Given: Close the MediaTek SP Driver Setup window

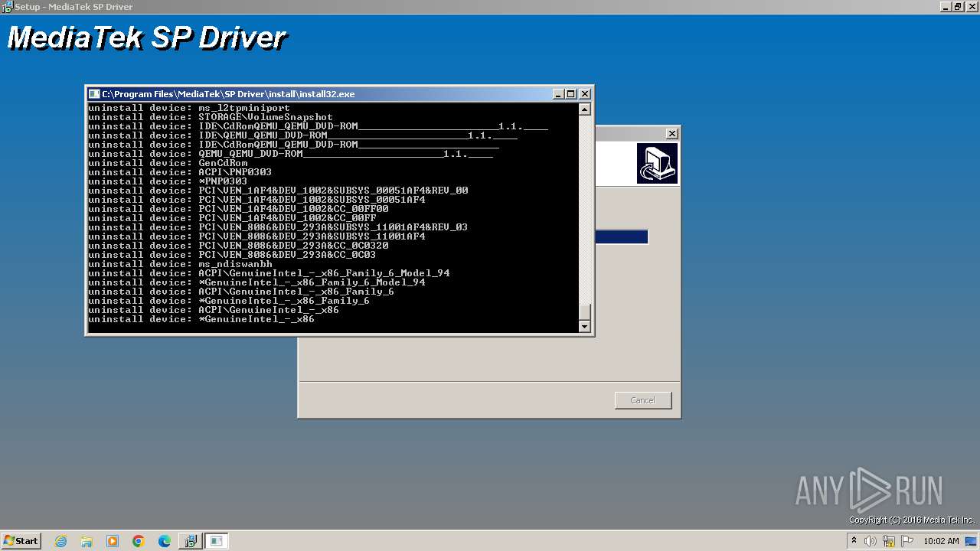Looking at the screenshot, I should (971, 6).
